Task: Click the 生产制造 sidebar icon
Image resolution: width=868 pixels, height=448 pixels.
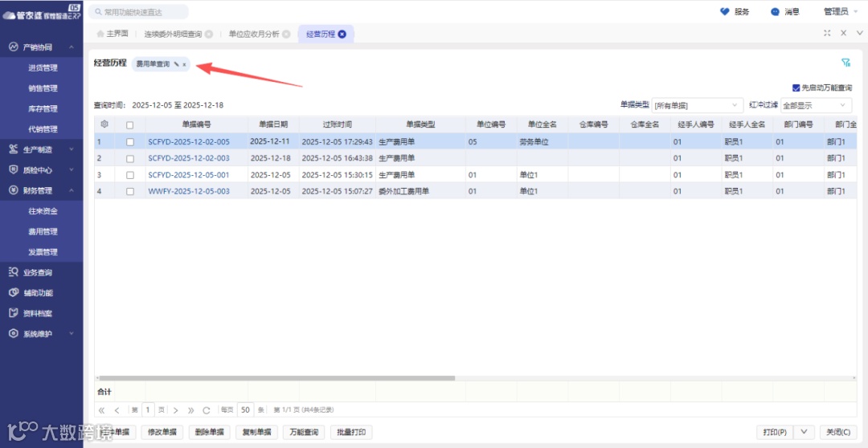Action: pos(14,149)
